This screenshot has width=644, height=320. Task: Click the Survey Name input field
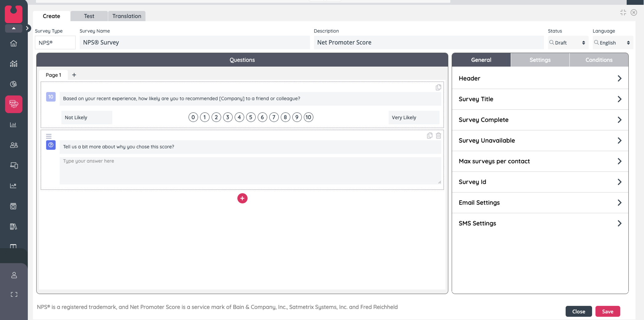pos(194,42)
